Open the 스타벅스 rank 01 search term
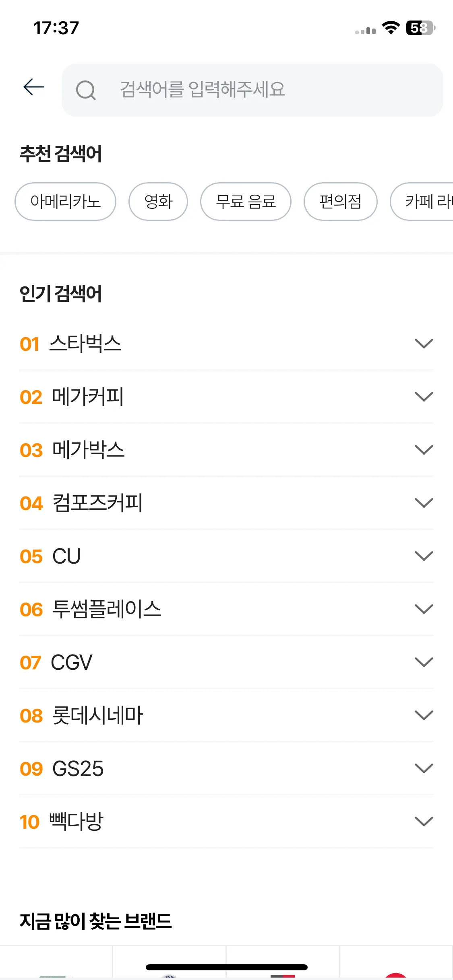453x980 pixels. (85, 344)
